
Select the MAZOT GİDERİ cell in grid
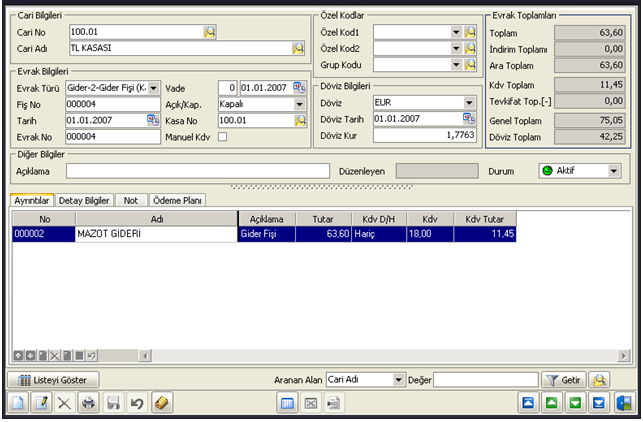click(156, 234)
